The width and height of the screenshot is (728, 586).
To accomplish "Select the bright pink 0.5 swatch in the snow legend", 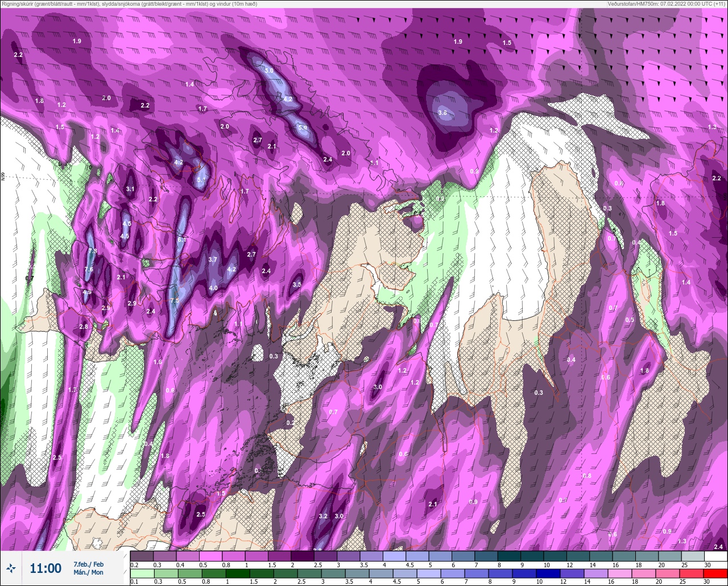I will (210, 556).
